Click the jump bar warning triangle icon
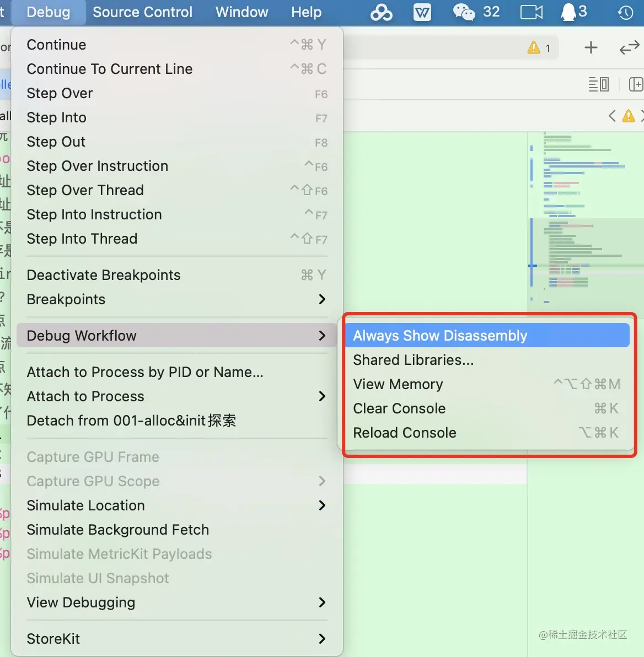This screenshot has height=657, width=644. pos(628,116)
